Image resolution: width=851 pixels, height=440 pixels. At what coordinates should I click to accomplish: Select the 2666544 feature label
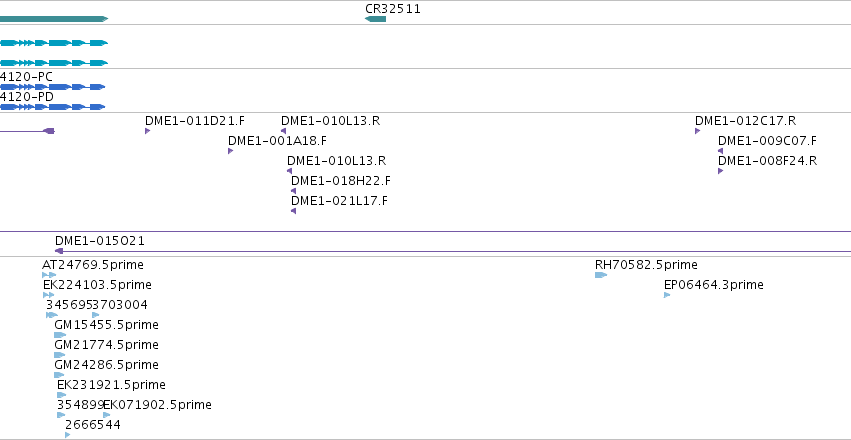click(x=93, y=425)
